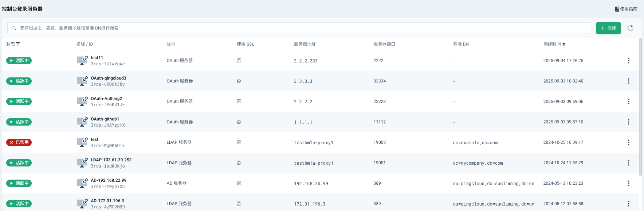Screen dimensions: 644x211
Task: Open actions menu for OAuth-qingcloud3
Action: (x=628, y=81)
